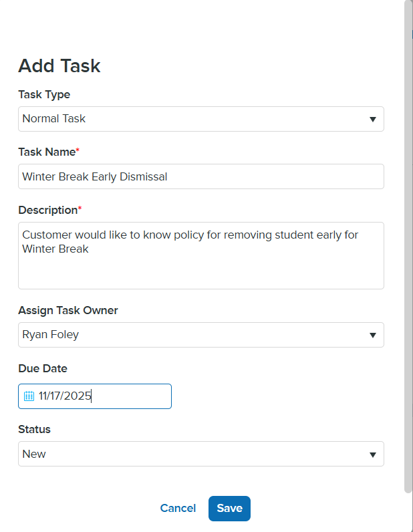Click the 'Ryan Foley' selected owner text
Screen dimensions: 413x532
(x=51, y=335)
